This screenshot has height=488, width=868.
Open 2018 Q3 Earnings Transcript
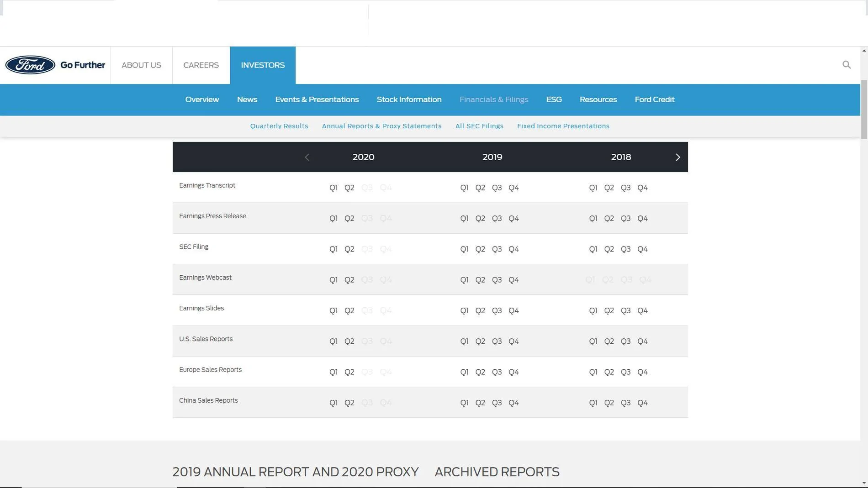626,188
